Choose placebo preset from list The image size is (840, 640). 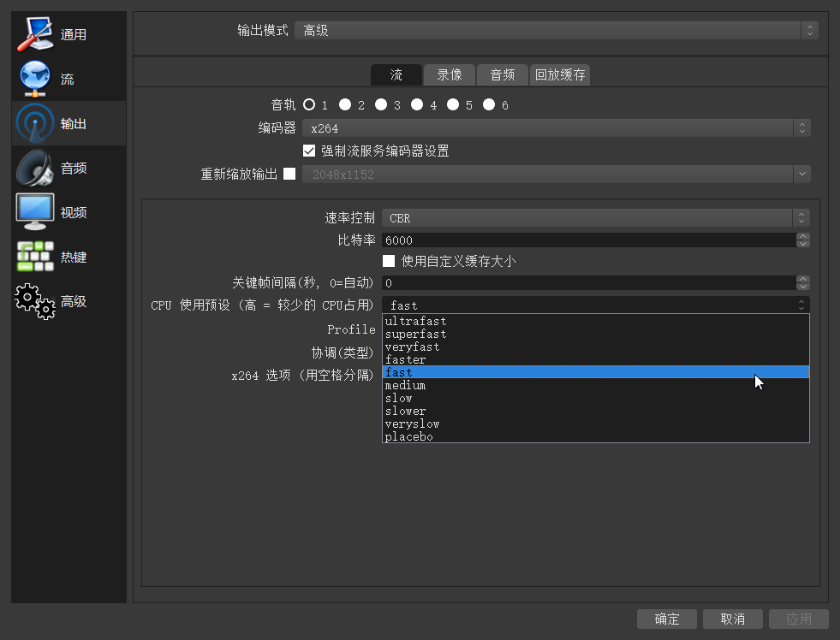coord(596,436)
